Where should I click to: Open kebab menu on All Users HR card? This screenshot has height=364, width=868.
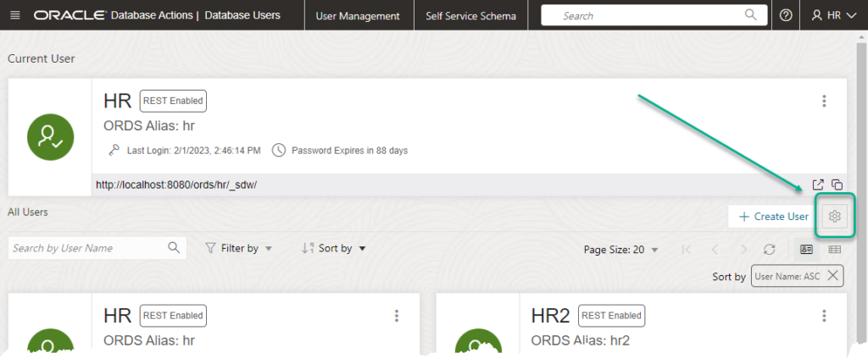click(x=397, y=315)
